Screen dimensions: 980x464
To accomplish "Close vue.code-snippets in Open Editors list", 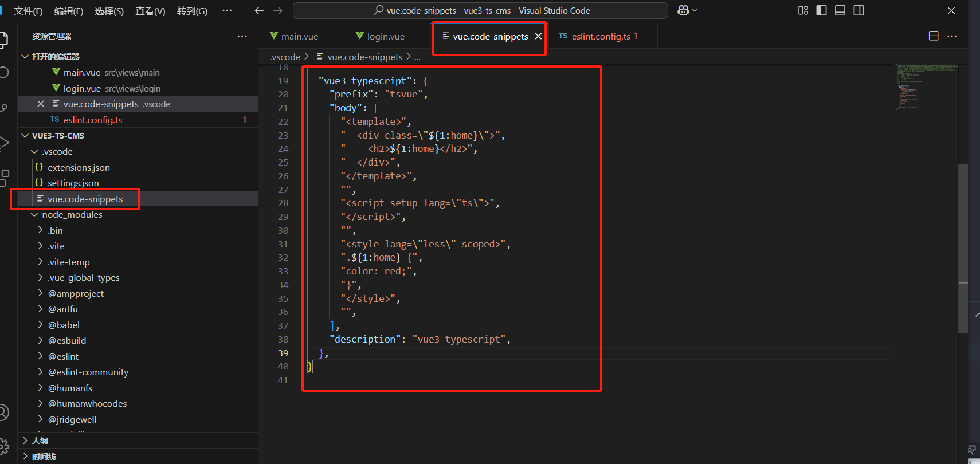I will (x=41, y=104).
